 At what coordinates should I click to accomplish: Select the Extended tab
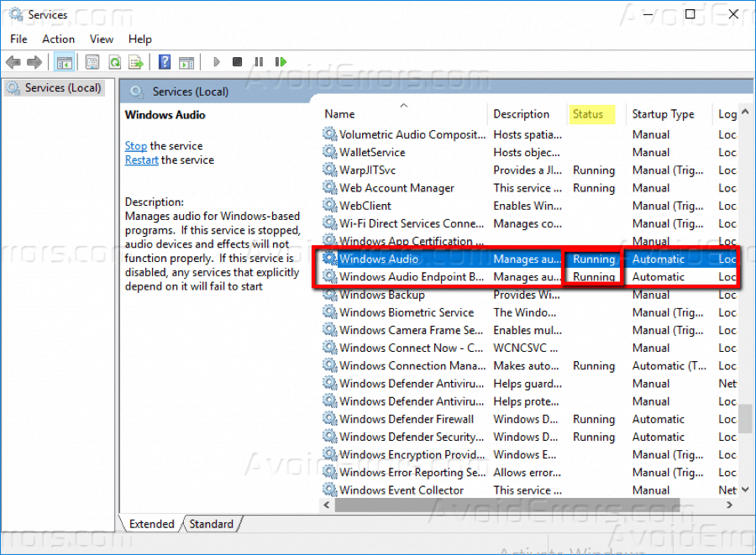pyautogui.click(x=151, y=523)
